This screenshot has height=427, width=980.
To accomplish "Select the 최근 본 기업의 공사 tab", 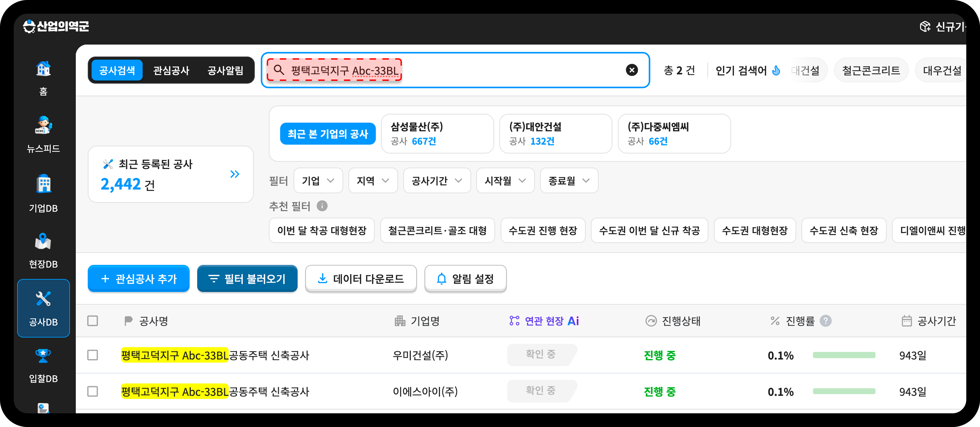I will [x=328, y=133].
